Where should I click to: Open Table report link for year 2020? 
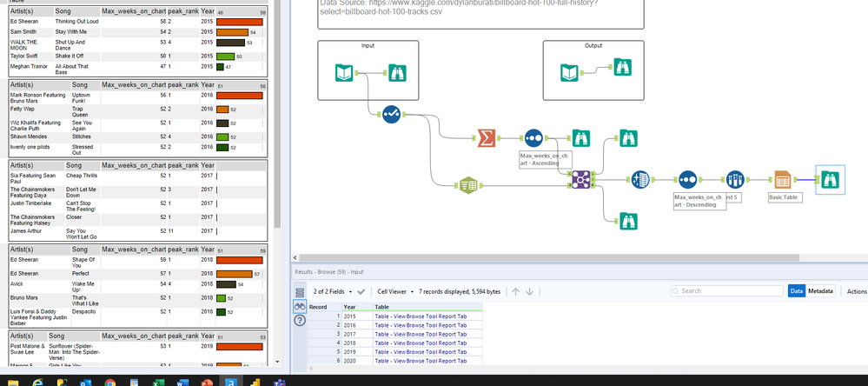(421, 361)
